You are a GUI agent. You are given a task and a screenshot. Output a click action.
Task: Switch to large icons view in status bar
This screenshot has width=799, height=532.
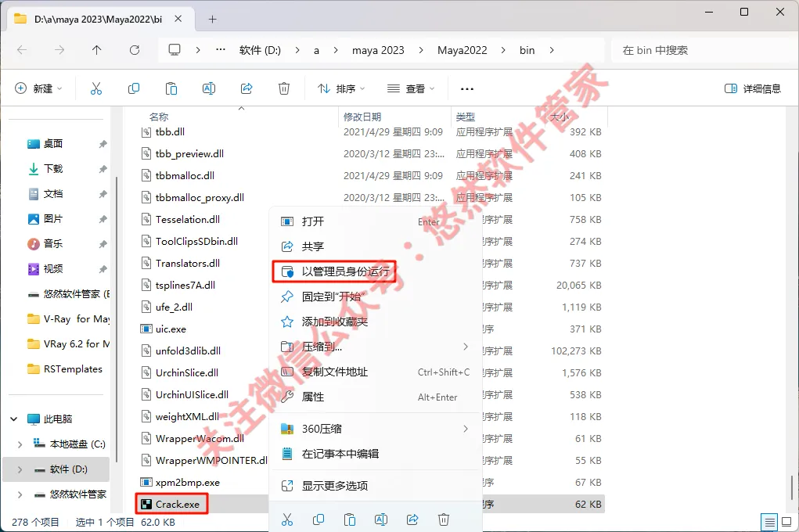786,522
